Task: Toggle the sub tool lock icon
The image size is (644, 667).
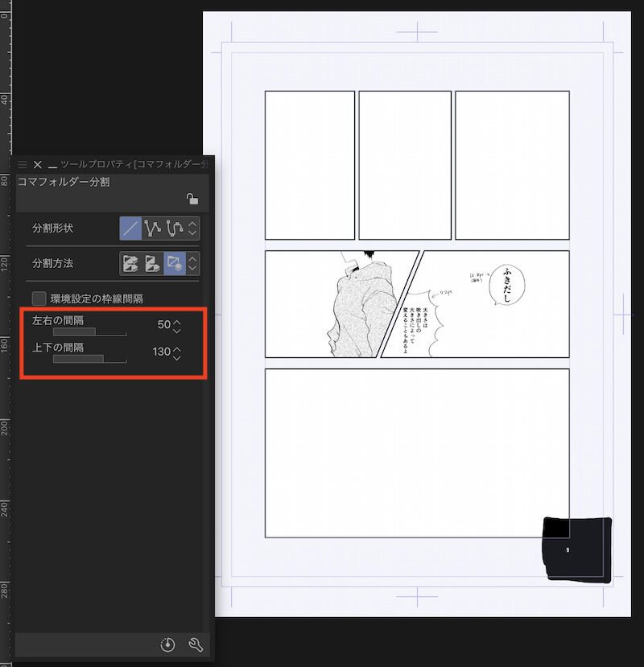Action: click(192, 199)
